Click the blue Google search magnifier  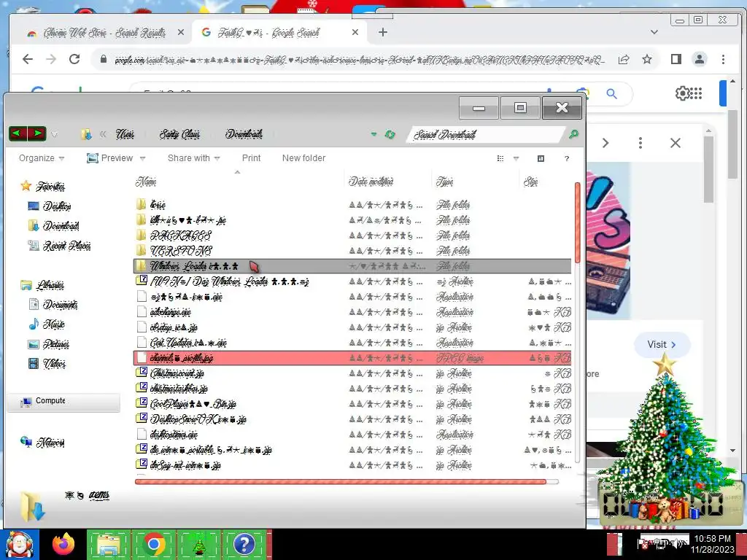[612, 94]
